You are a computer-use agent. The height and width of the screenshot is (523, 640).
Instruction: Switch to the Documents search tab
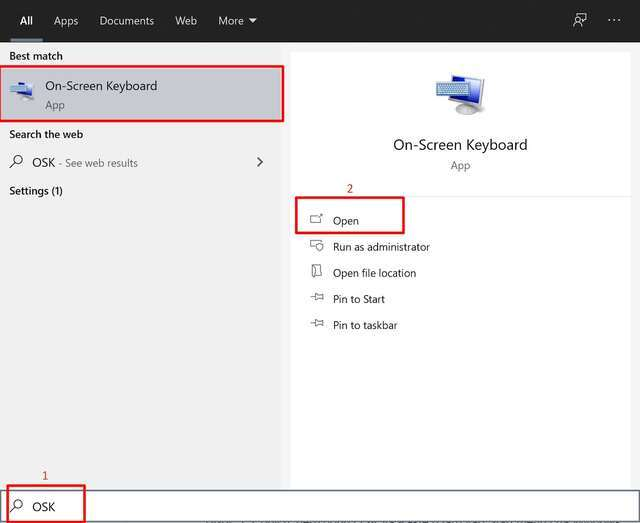[x=127, y=21]
